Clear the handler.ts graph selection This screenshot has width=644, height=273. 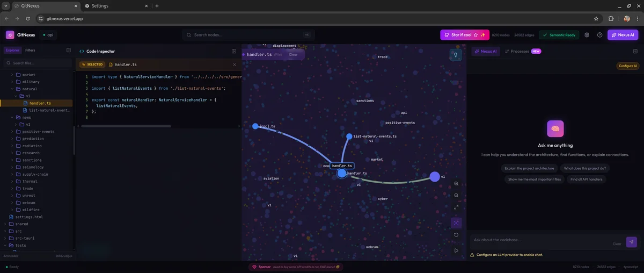pos(293,55)
